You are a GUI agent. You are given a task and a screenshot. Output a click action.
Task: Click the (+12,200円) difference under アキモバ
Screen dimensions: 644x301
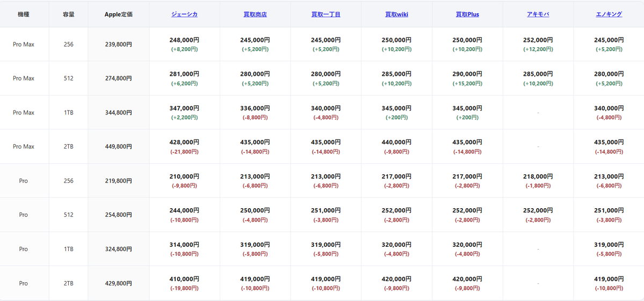point(538,49)
